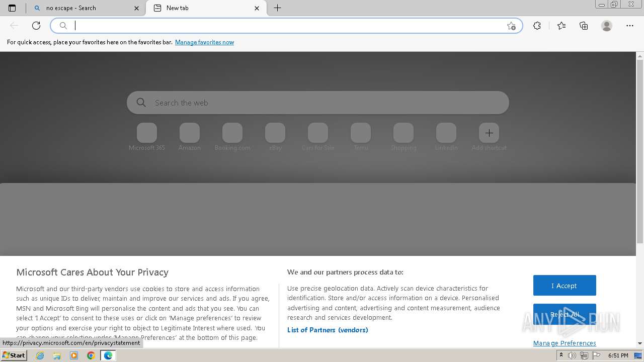Click the Microsoft Edge taskbar button
The image size is (644, 362).
pos(108,355)
